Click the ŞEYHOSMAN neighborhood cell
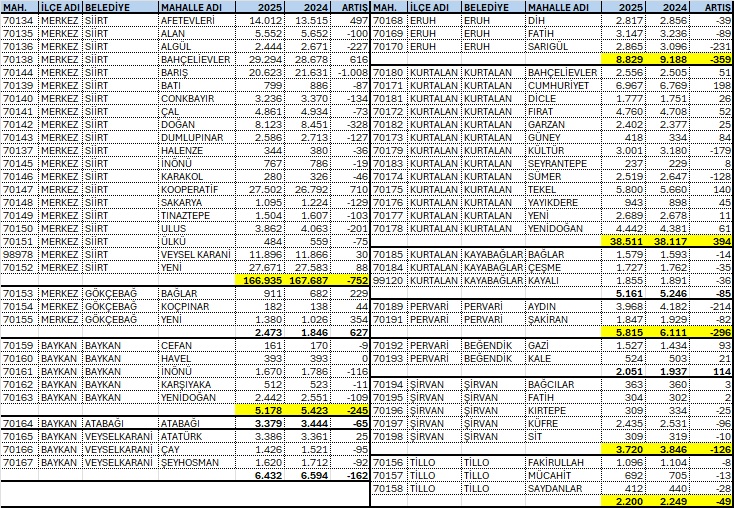Screen dimensions: 734x508 click(197, 462)
